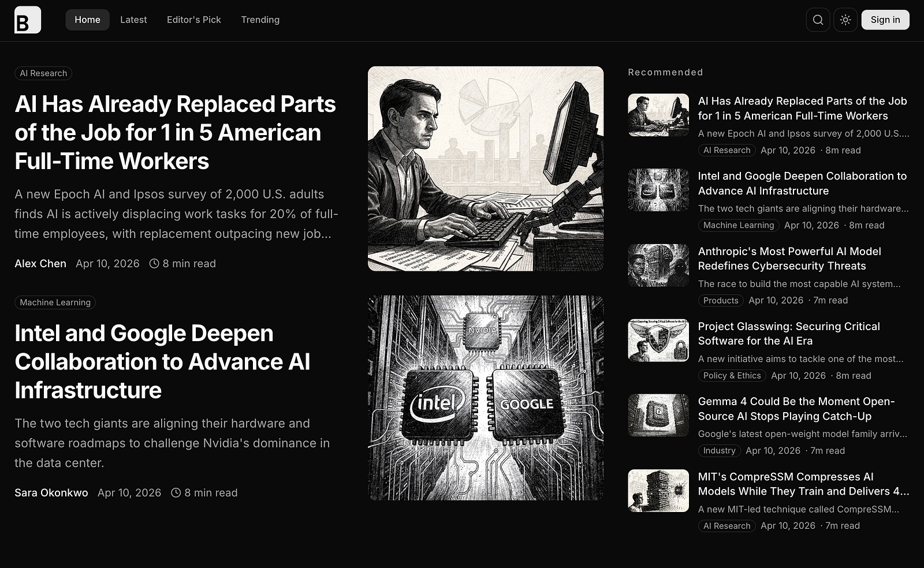Click Machine Learning tag in recommended list
The image size is (924, 568).
(739, 225)
